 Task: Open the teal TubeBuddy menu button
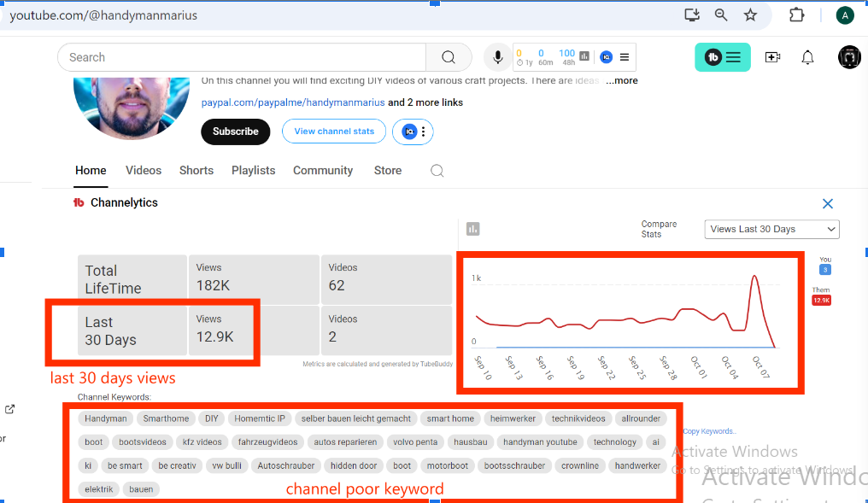(723, 57)
